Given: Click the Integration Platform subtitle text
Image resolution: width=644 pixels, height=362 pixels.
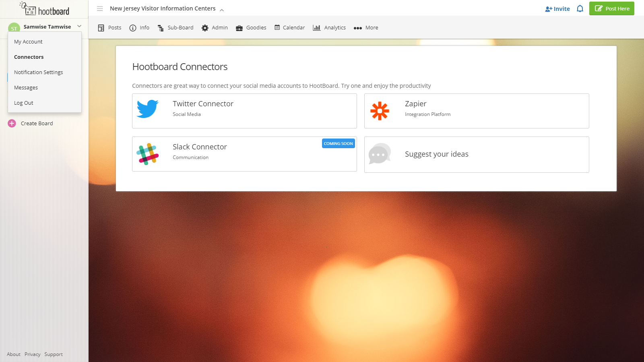Looking at the screenshot, I should pos(428,114).
